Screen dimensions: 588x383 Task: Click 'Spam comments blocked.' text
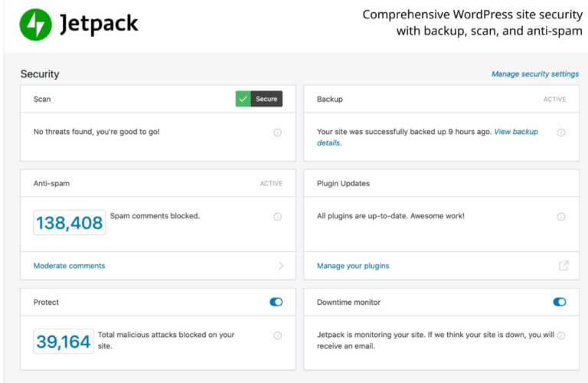point(155,216)
